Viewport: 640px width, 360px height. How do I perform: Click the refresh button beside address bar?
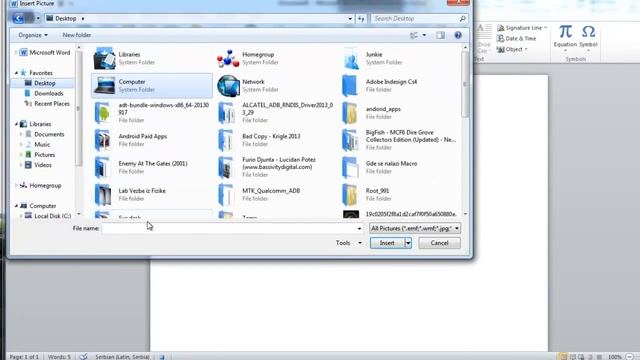pos(361,18)
